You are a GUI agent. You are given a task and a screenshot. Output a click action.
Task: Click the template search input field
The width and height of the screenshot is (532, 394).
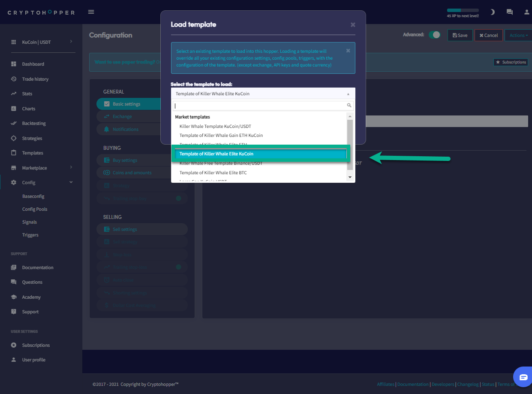tap(259, 106)
